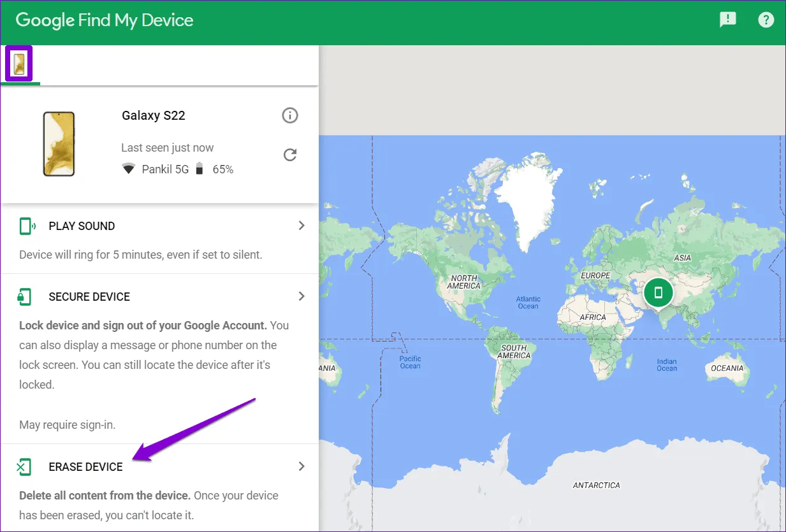Refresh the device location
The height and width of the screenshot is (532, 786).
pyautogui.click(x=290, y=155)
